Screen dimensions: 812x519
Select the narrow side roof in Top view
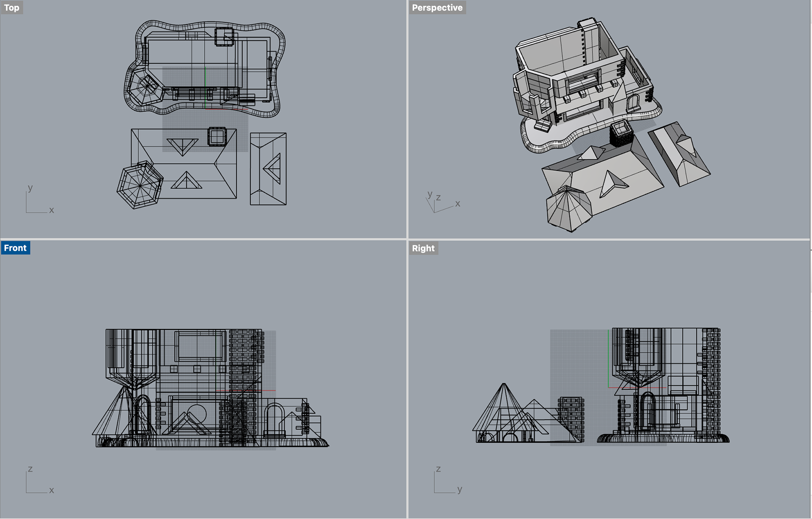268,169
